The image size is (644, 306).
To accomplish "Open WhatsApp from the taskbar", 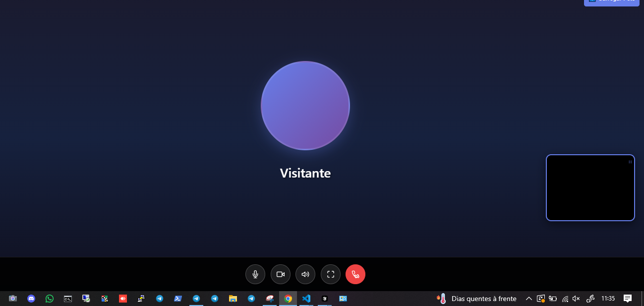I will point(49,299).
